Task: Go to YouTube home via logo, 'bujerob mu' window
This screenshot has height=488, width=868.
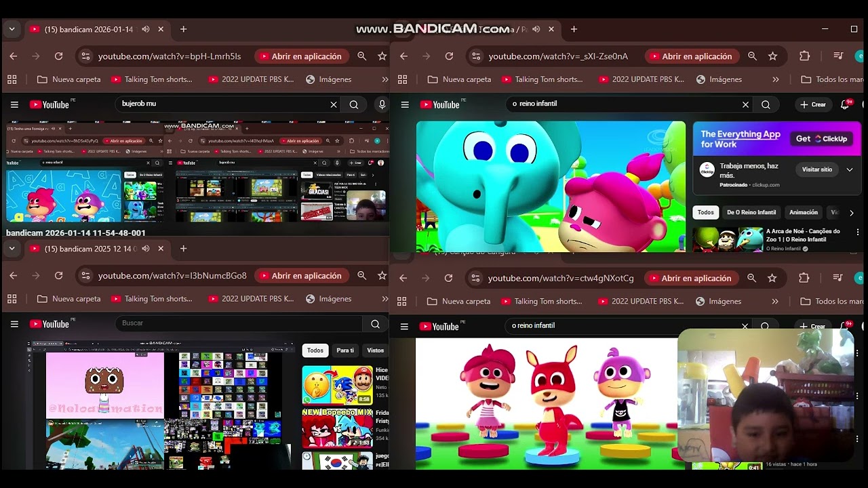Action: click(50, 104)
